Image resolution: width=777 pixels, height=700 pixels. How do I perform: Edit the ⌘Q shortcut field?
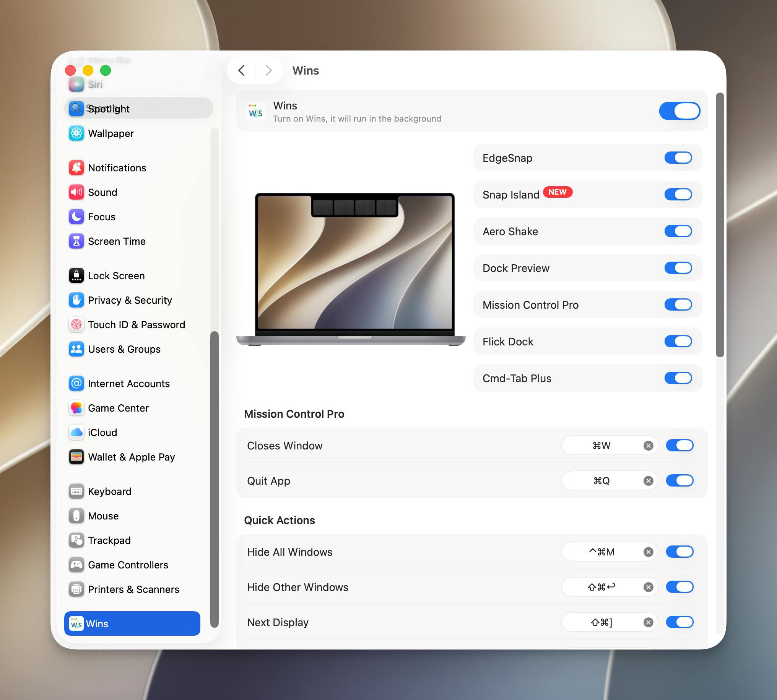pyautogui.click(x=610, y=481)
